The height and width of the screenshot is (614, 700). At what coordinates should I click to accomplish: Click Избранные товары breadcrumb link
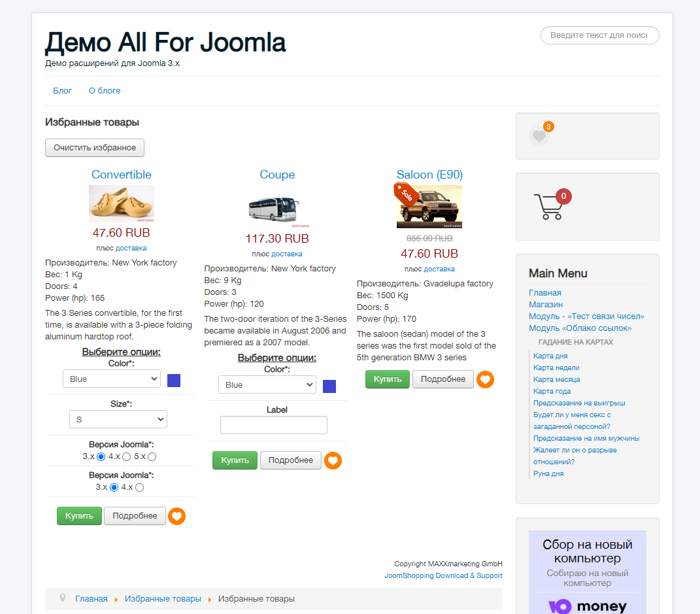(163, 599)
